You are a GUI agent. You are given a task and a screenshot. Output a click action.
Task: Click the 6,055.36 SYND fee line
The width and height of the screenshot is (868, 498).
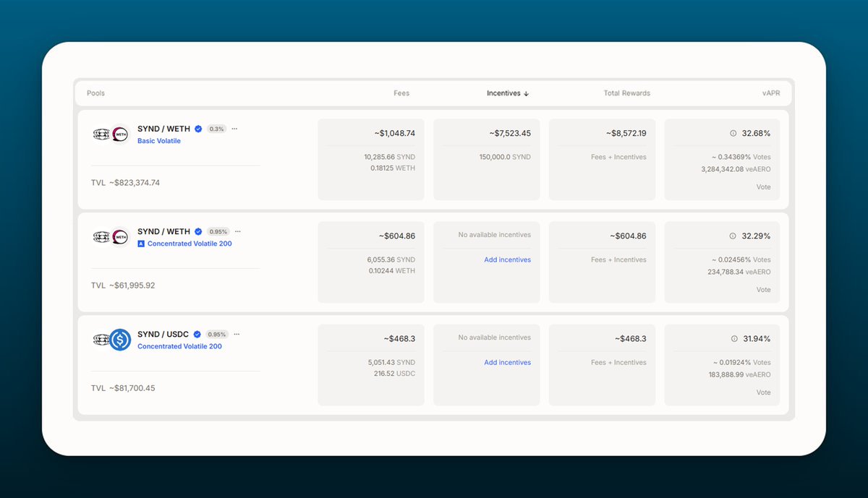point(391,259)
